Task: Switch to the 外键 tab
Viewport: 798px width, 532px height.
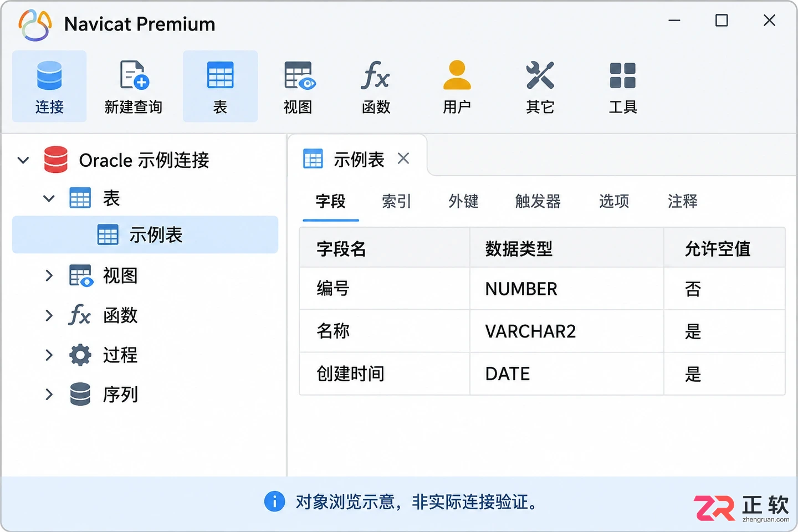Action: 464,201
